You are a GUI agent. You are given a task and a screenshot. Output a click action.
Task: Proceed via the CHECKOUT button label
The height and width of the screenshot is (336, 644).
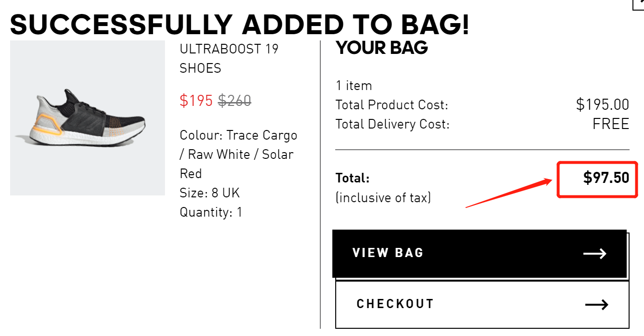(395, 304)
